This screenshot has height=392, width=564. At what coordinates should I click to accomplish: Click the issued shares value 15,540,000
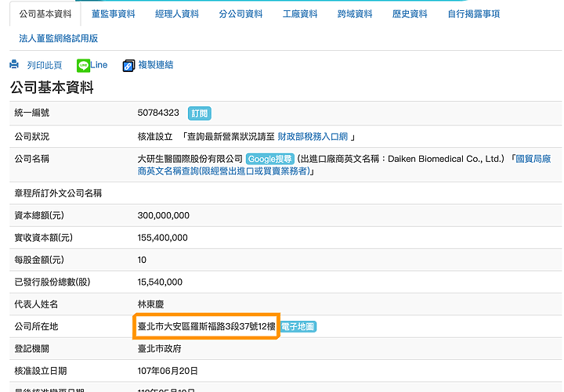[x=160, y=282]
